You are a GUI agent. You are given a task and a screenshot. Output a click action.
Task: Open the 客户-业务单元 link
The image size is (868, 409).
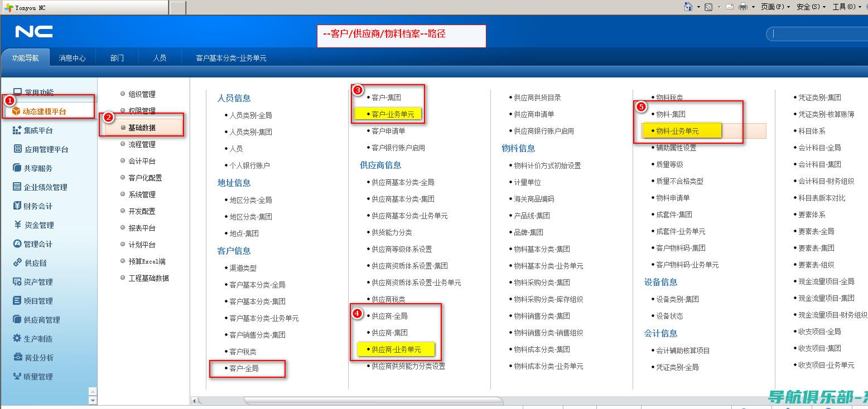(393, 114)
